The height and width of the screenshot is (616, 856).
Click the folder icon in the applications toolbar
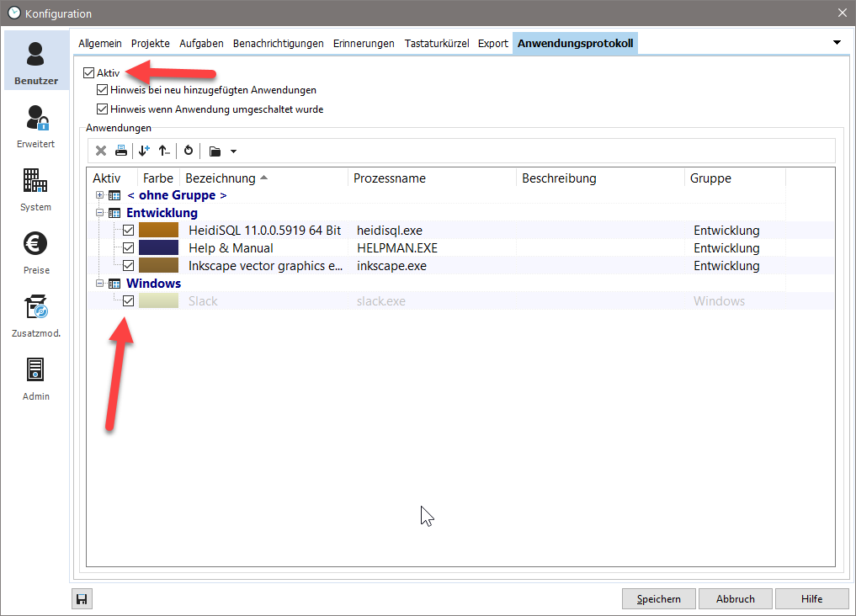pos(215,151)
